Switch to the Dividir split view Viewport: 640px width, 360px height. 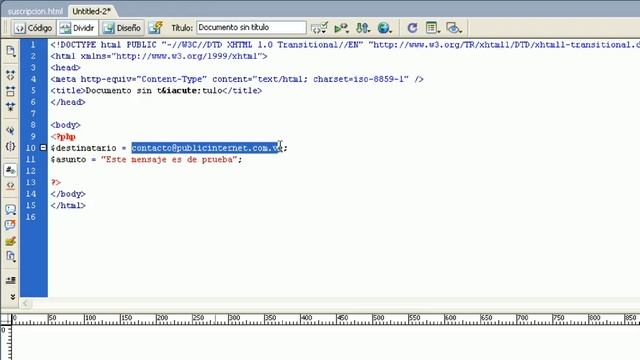(78, 28)
